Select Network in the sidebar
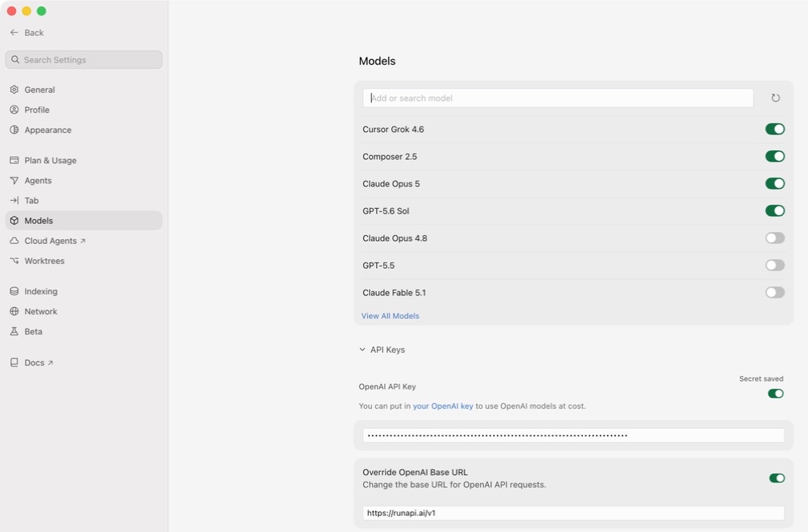The height and width of the screenshot is (532, 808). tap(84, 311)
